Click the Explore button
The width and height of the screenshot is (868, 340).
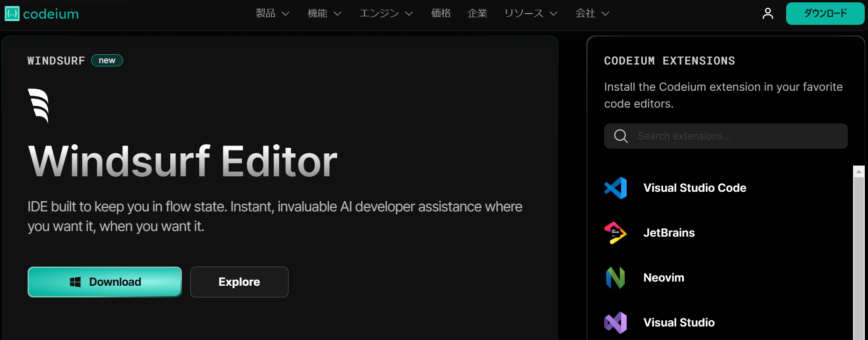[x=239, y=282]
